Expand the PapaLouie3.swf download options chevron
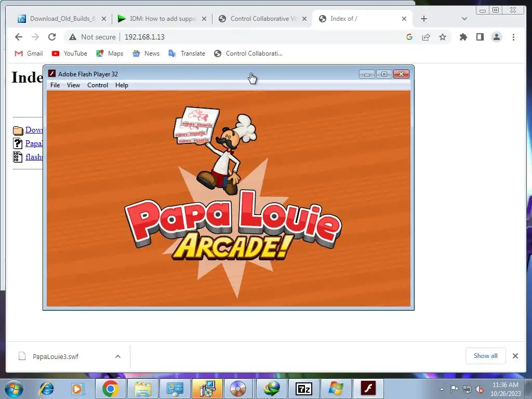The image size is (532, 399). point(118,356)
